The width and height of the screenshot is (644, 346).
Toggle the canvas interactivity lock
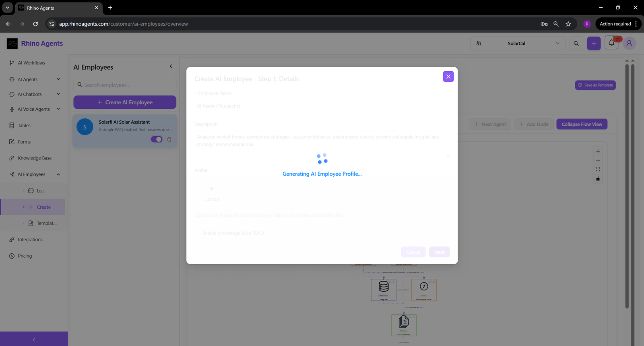tap(598, 179)
